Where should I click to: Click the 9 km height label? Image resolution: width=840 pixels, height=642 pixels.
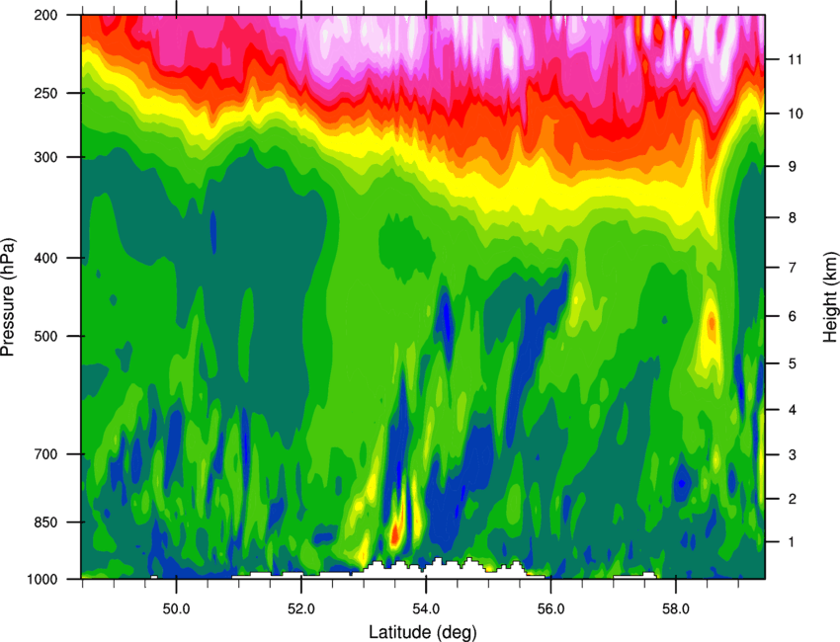point(792,167)
